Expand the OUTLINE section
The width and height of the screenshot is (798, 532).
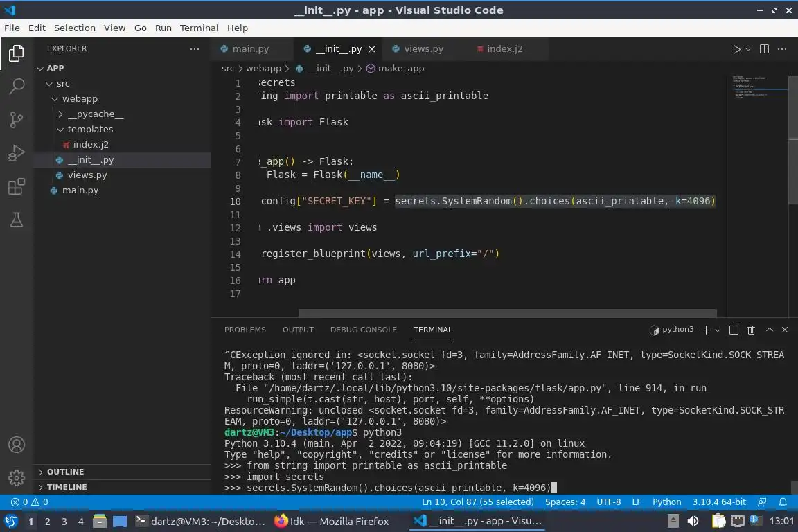122,472
